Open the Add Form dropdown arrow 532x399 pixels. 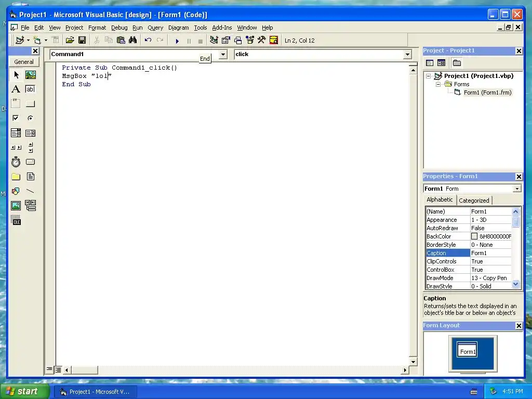click(x=46, y=41)
